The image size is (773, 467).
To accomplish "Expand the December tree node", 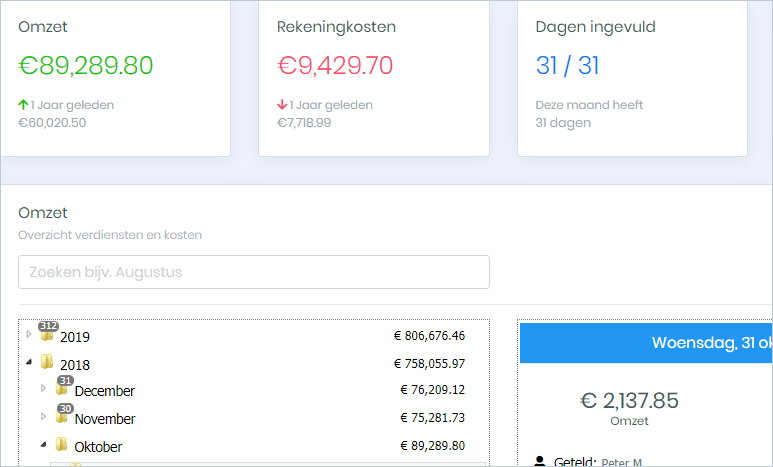I will point(43,388).
